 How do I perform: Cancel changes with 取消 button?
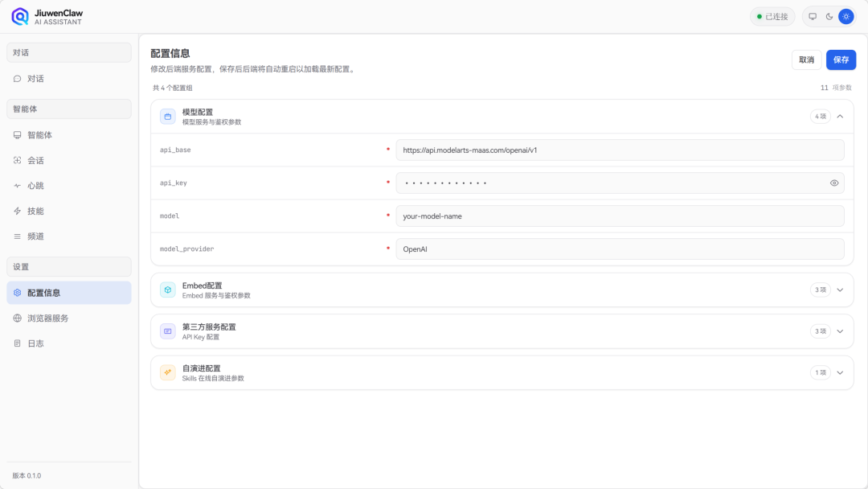click(806, 60)
